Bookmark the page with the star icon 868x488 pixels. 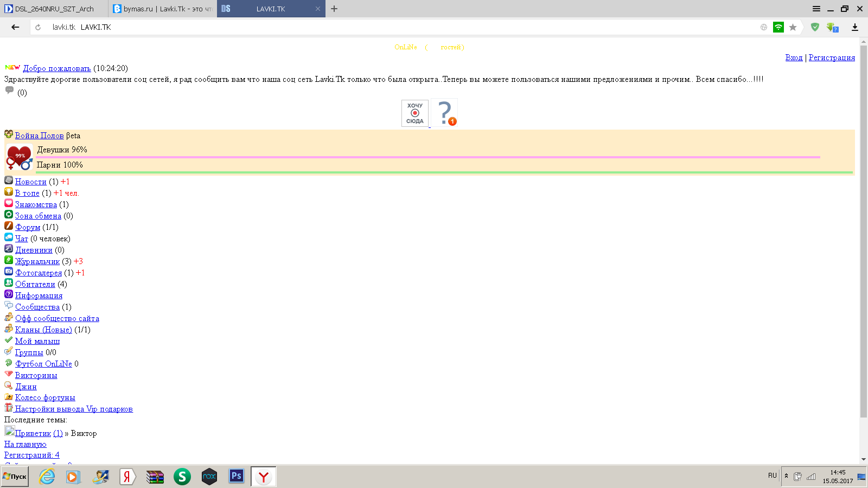793,27
